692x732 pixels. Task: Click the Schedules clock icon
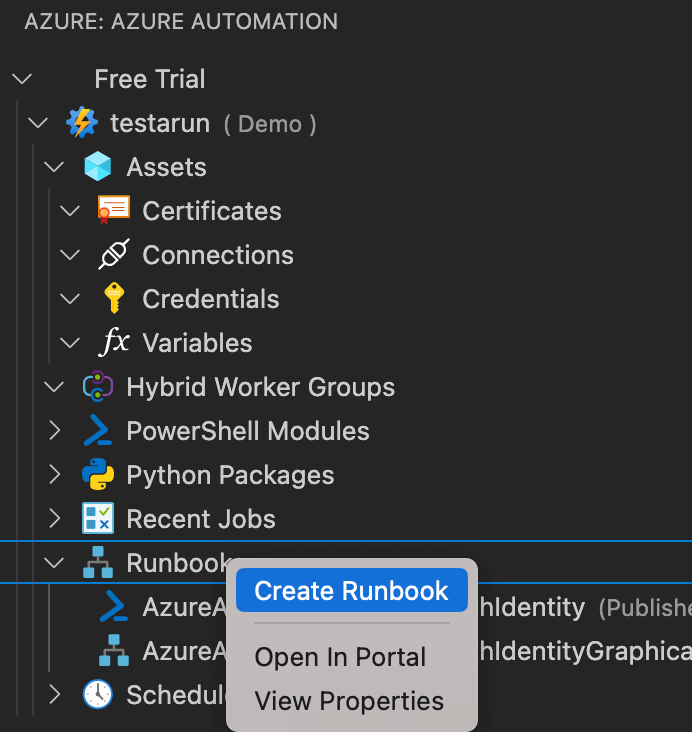pyautogui.click(x=98, y=694)
